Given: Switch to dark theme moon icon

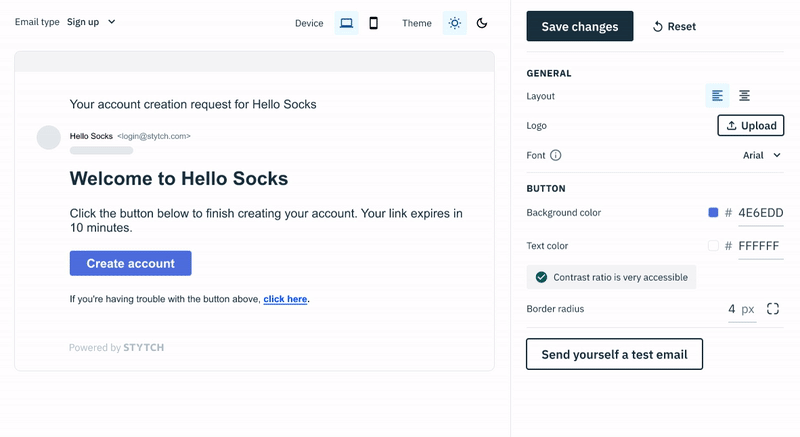Looking at the screenshot, I should (482, 23).
